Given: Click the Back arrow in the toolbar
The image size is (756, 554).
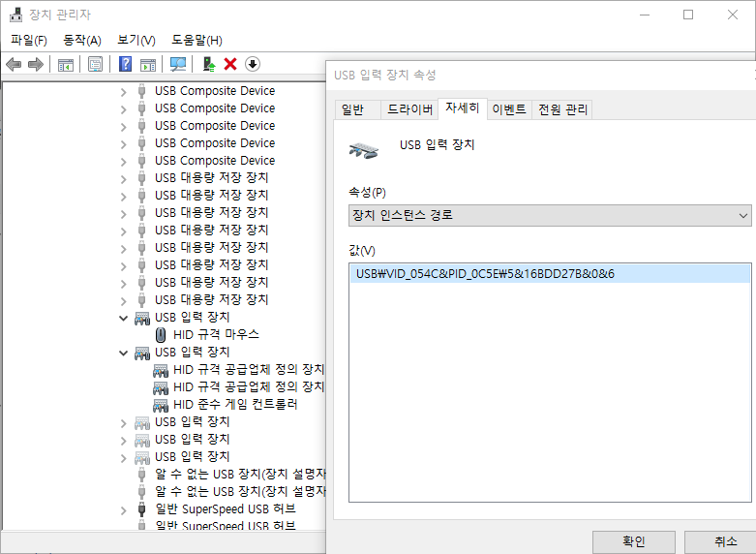Looking at the screenshot, I should (x=14, y=64).
